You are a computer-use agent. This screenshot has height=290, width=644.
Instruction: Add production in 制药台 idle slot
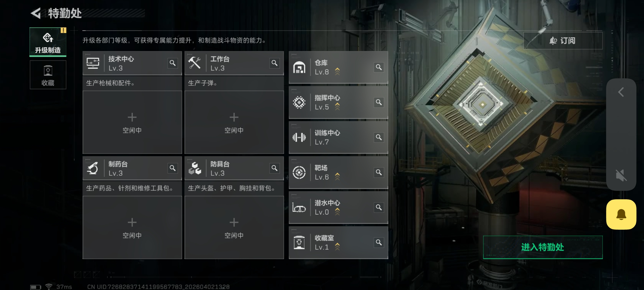(132, 227)
